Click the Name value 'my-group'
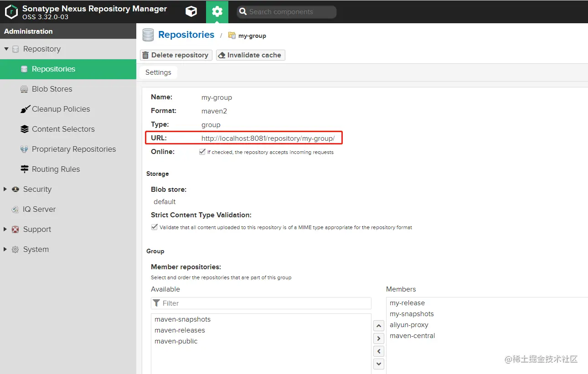The image size is (588, 374). (x=217, y=97)
